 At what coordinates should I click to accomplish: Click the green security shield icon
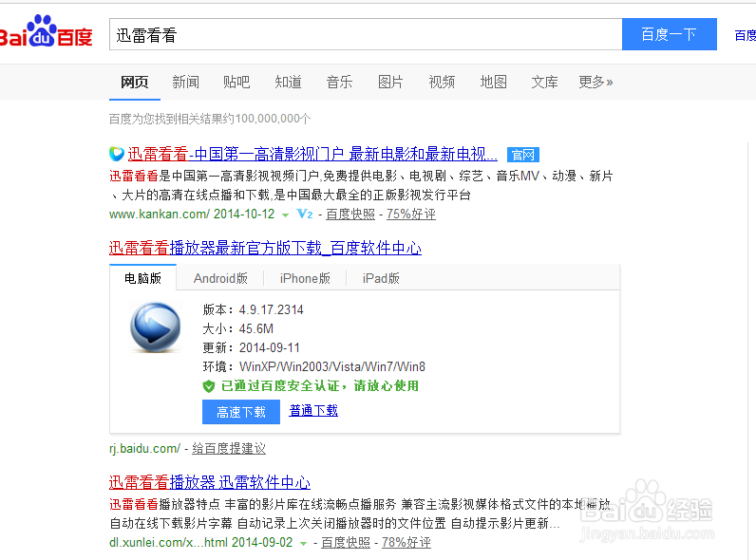click(209, 386)
